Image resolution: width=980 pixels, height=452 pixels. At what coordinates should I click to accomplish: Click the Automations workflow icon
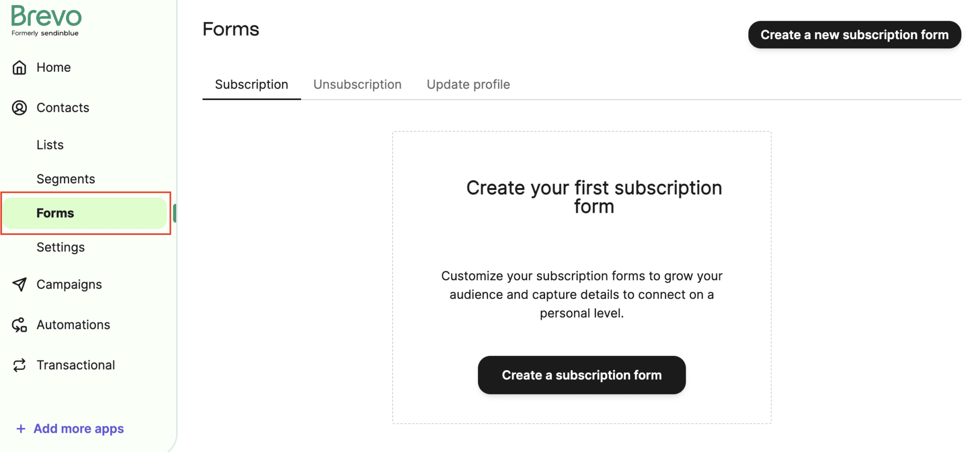[x=19, y=325]
